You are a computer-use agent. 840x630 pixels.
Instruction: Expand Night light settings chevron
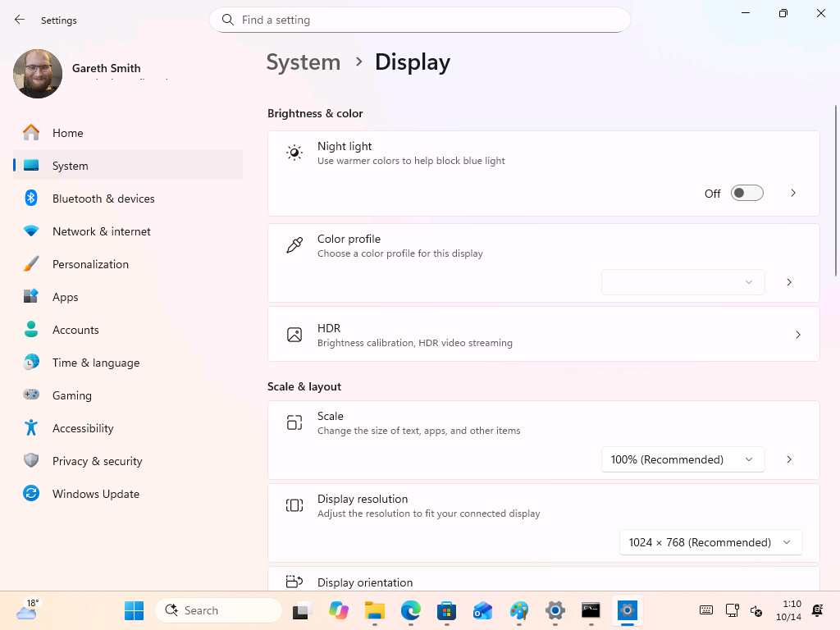793,193
